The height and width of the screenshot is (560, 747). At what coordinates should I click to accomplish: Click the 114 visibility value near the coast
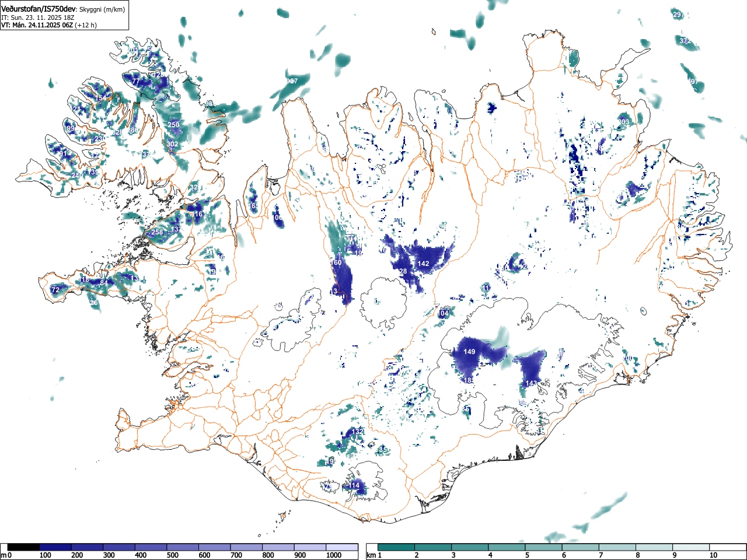(354, 485)
